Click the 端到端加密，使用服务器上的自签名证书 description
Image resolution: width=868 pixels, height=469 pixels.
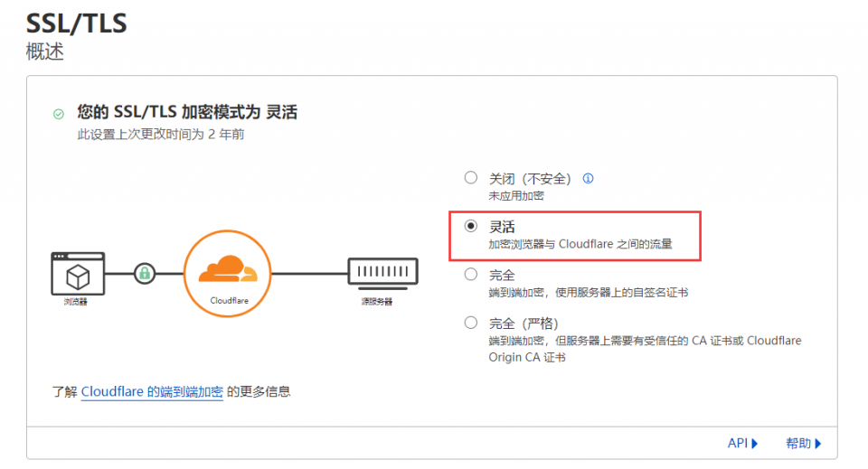pyautogui.click(x=589, y=292)
